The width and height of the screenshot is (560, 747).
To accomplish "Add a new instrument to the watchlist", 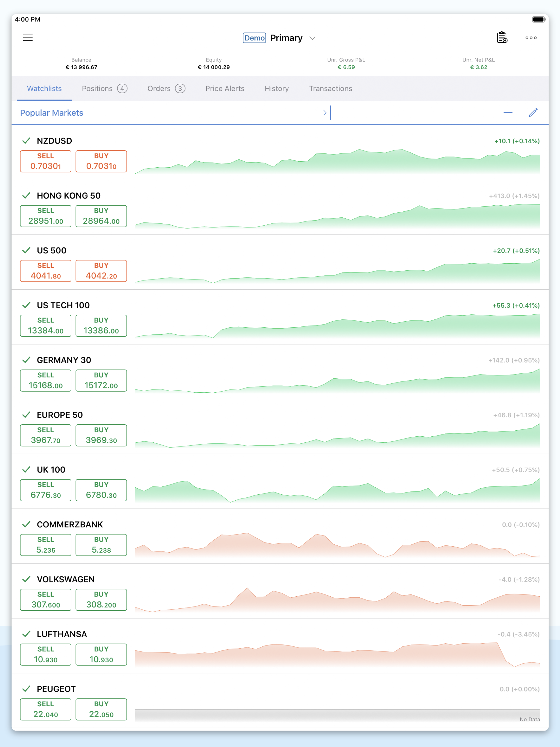I will click(x=508, y=113).
